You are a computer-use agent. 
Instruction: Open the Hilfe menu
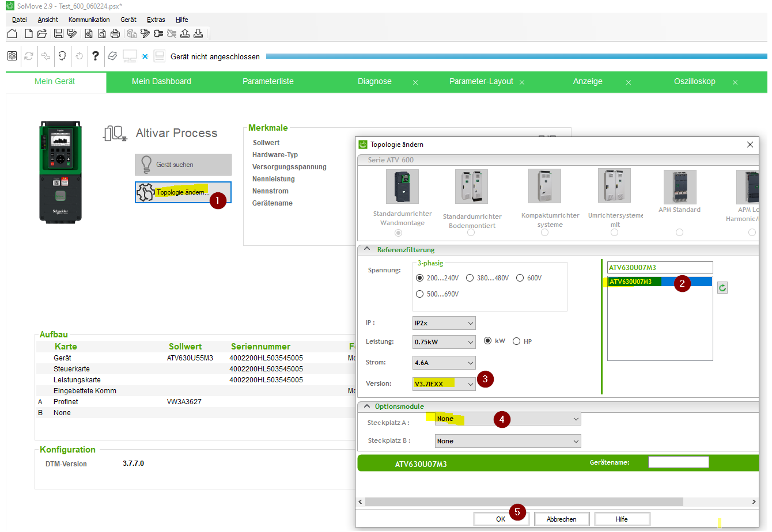tap(182, 20)
